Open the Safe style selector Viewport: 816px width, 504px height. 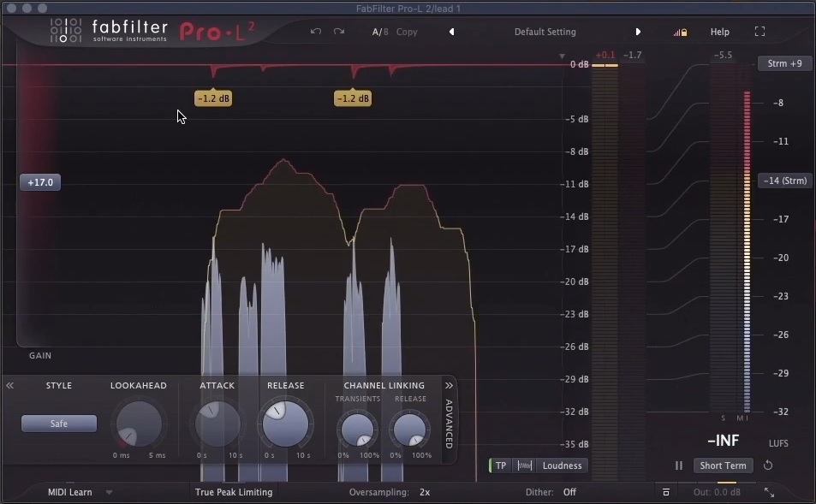(59, 424)
